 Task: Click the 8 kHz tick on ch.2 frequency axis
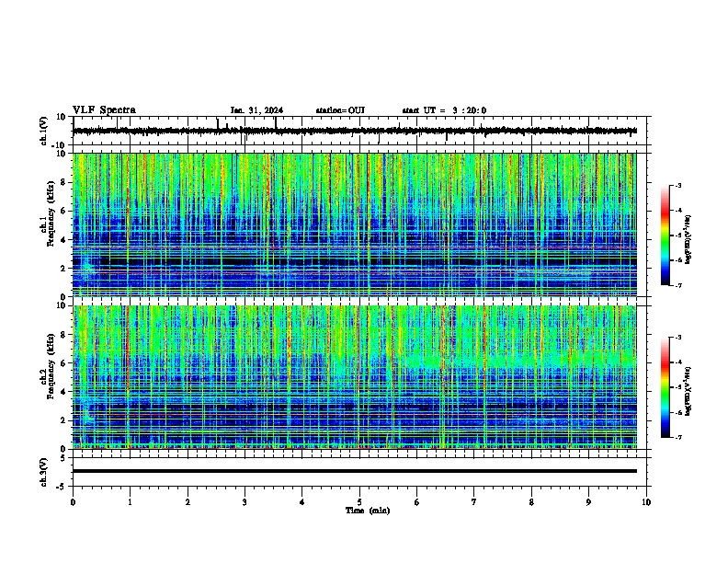tap(63, 335)
